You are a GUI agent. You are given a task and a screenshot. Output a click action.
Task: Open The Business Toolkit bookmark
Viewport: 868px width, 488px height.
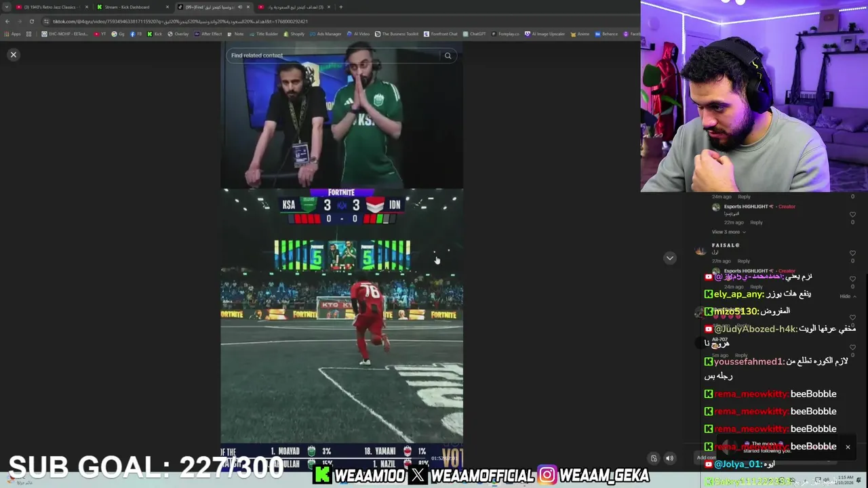pos(396,34)
